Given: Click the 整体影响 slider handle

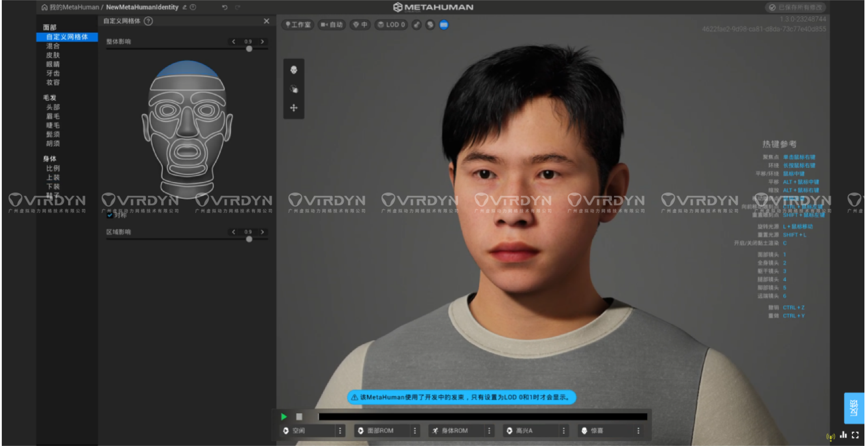Looking at the screenshot, I should click(249, 49).
